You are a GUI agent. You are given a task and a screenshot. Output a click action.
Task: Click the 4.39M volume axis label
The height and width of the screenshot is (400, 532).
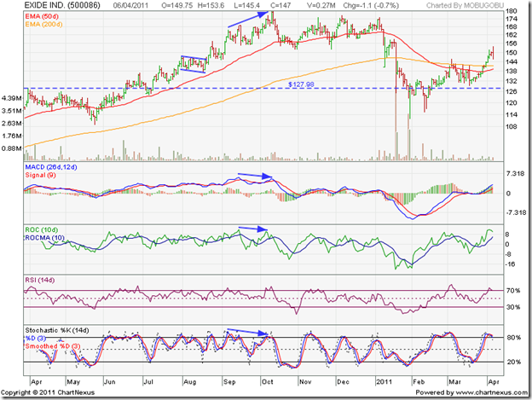tap(12, 98)
